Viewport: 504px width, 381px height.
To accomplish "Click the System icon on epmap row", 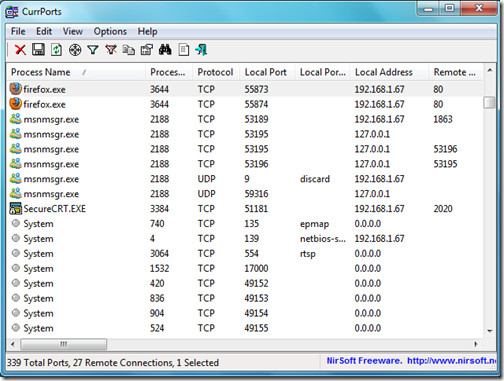I will click(16, 223).
